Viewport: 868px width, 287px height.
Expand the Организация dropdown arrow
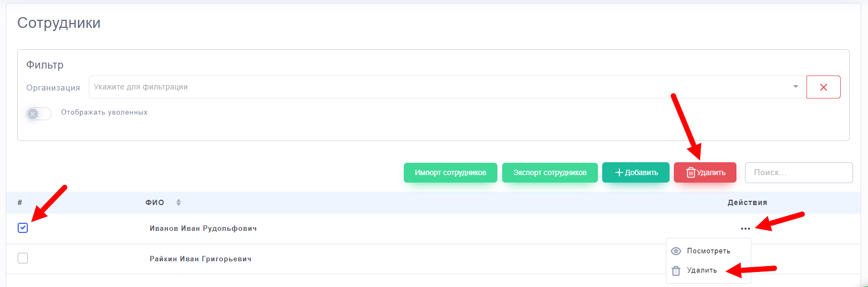click(795, 87)
